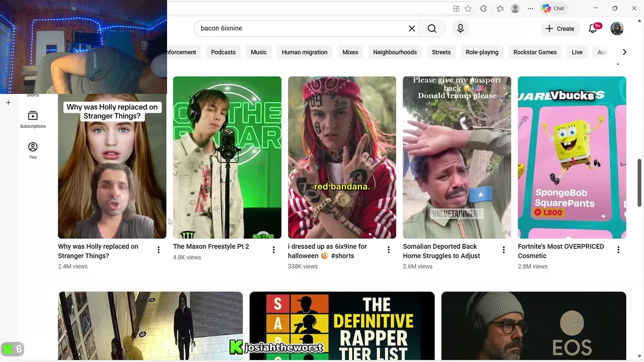Select the Neighbourhoods filter chip
The width and height of the screenshot is (644, 362).
coord(395,52)
